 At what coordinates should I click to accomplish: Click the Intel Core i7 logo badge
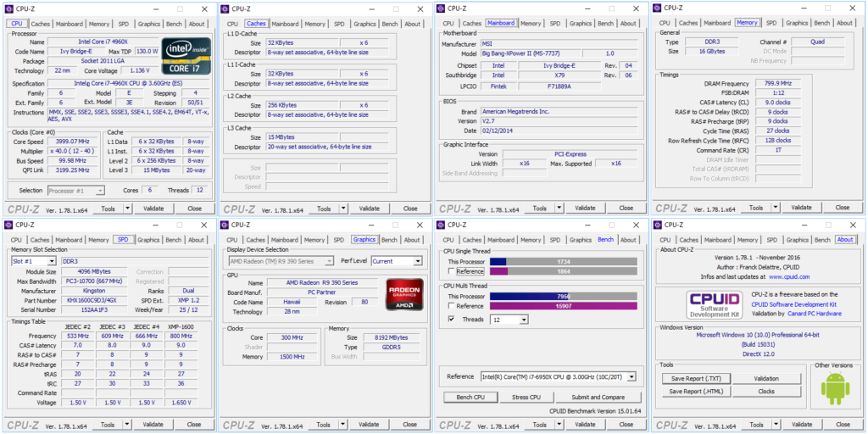[186, 55]
